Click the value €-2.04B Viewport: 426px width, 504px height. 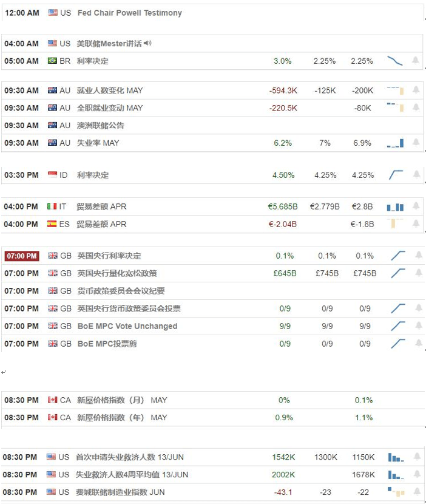pos(283,224)
